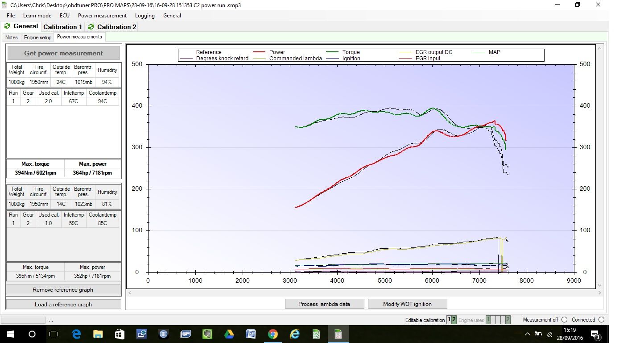The width and height of the screenshot is (644, 343).
Task: Click the MAP legend entry
Action: [487, 52]
